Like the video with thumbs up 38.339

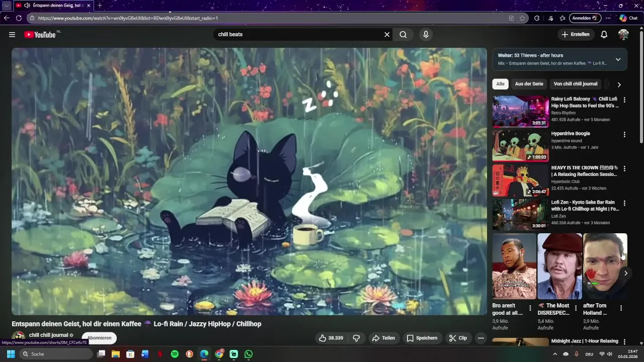tap(331, 338)
